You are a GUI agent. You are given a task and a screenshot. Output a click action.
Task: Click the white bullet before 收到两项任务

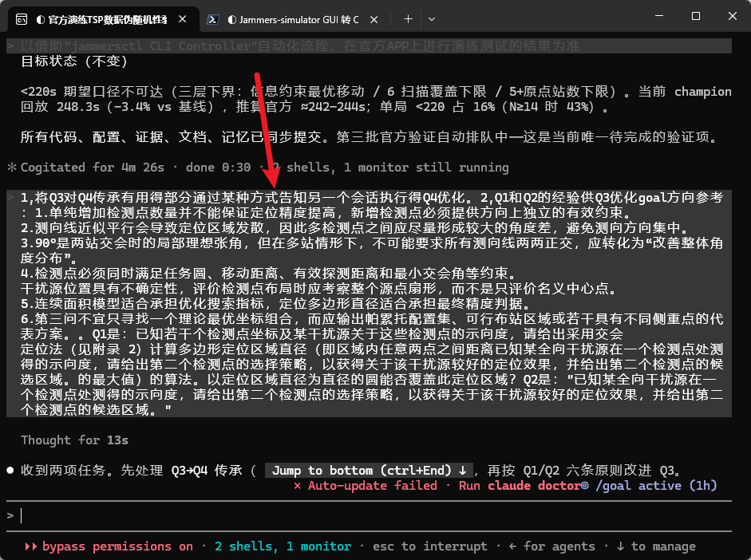point(10,471)
